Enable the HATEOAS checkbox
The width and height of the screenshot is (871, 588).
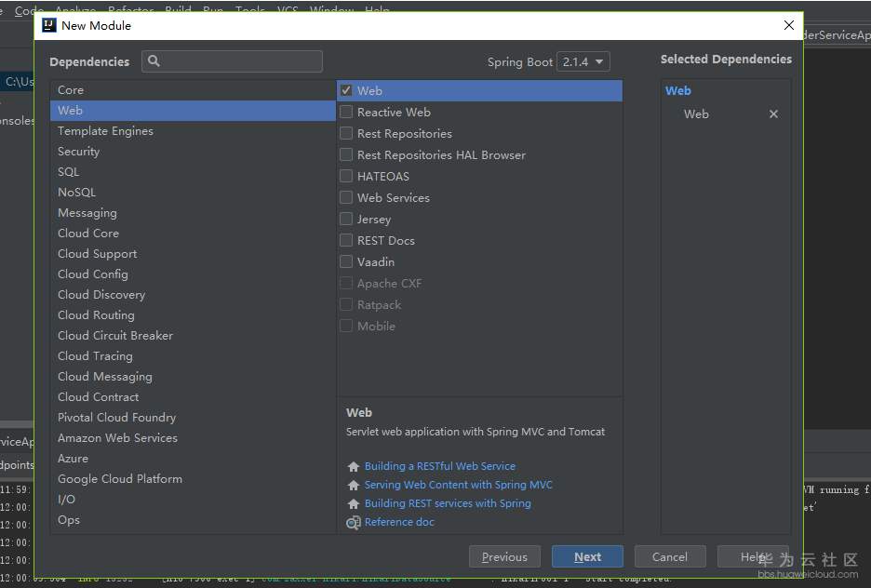tap(346, 176)
